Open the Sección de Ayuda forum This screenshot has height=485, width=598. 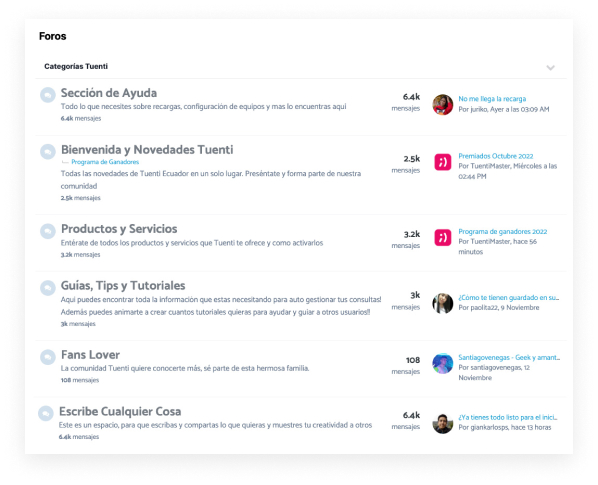click(x=109, y=93)
